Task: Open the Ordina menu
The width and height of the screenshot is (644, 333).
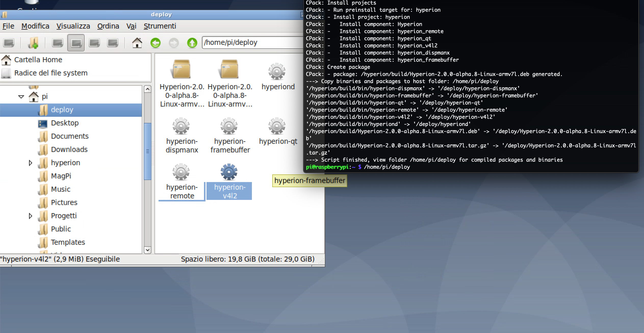Action: point(108,26)
